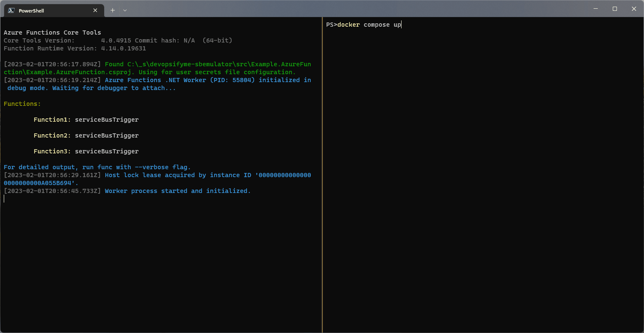This screenshot has width=644, height=333.
Task: Click 'Function3: serviceBusTrigger' row
Action: point(86,151)
